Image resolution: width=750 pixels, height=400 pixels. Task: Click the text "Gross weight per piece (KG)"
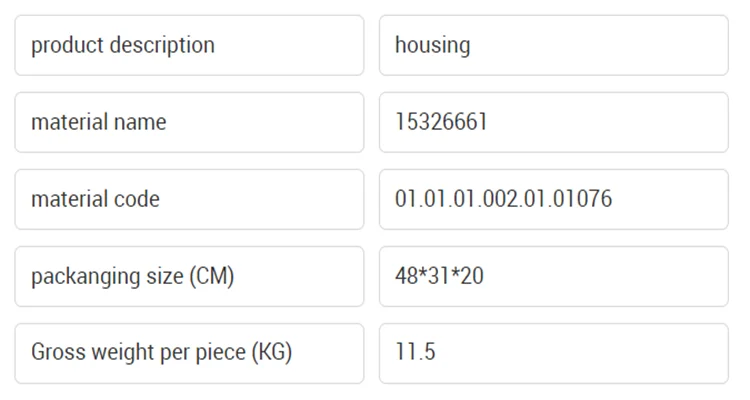pos(161,353)
